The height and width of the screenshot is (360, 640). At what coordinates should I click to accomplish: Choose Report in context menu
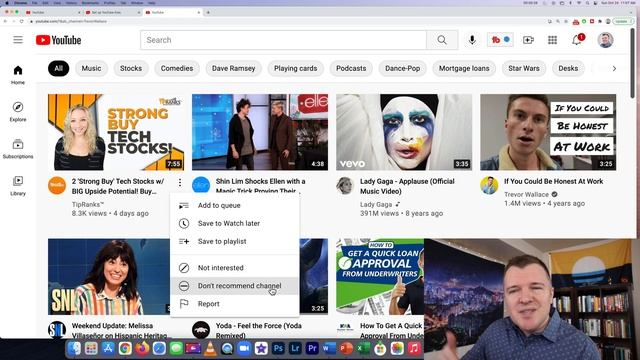(235, 304)
